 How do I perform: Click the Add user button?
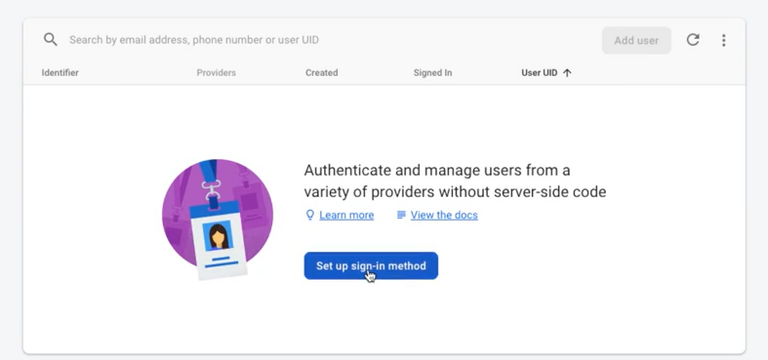636,40
